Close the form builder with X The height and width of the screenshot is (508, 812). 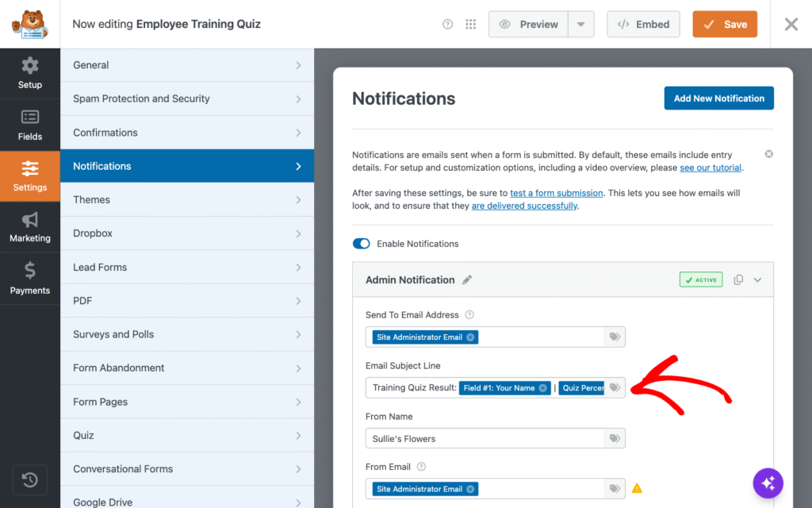(791, 24)
